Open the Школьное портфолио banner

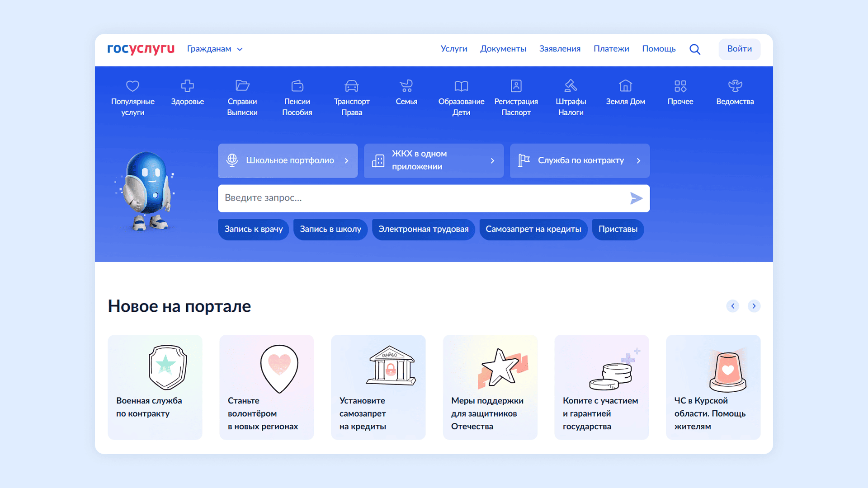(x=288, y=160)
